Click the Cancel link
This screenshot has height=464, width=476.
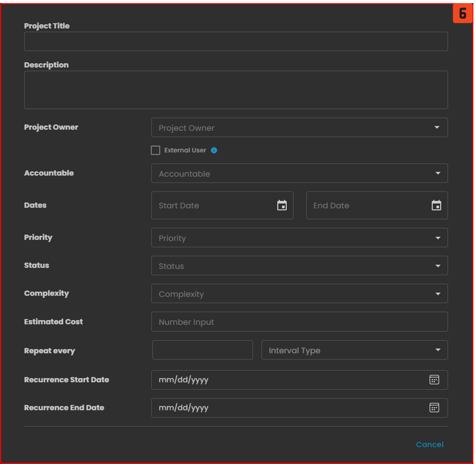[x=430, y=444]
